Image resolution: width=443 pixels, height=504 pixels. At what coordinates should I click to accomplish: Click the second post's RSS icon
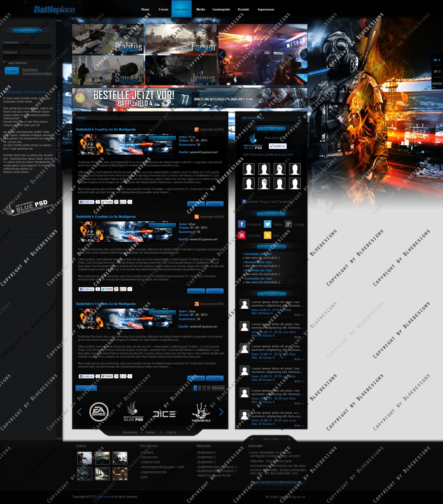click(x=197, y=217)
